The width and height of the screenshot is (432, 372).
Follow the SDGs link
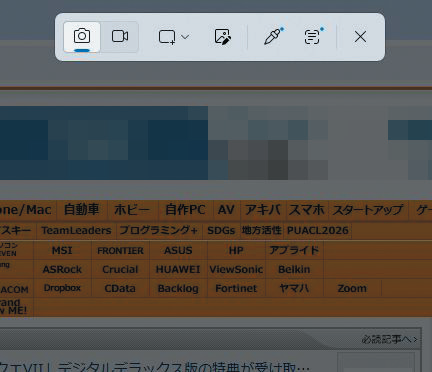point(221,230)
